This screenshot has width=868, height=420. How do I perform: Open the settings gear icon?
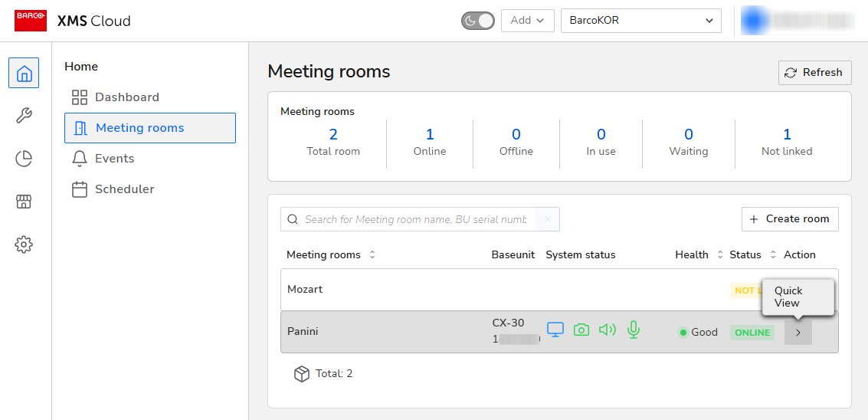(x=24, y=244)
